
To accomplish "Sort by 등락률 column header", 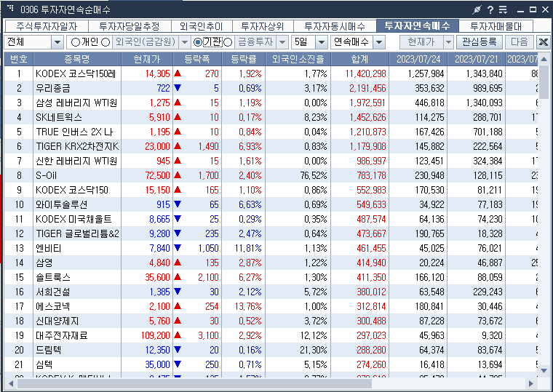I will (243, 59).
